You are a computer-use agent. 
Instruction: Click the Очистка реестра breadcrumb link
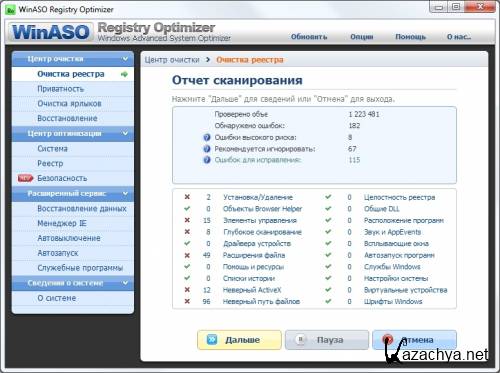250,60
